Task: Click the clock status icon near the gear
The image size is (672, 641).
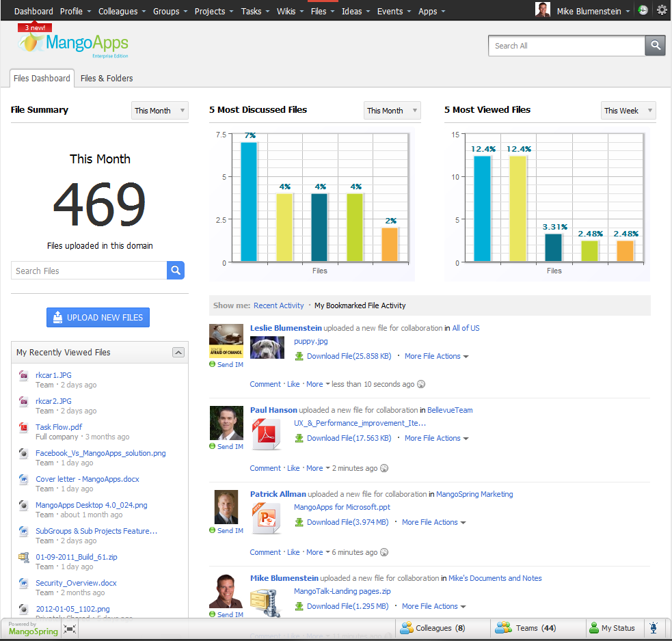Action: coord(643,10)
